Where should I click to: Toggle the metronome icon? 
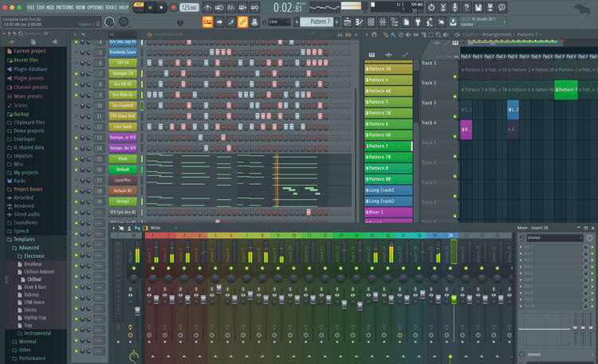207,7
